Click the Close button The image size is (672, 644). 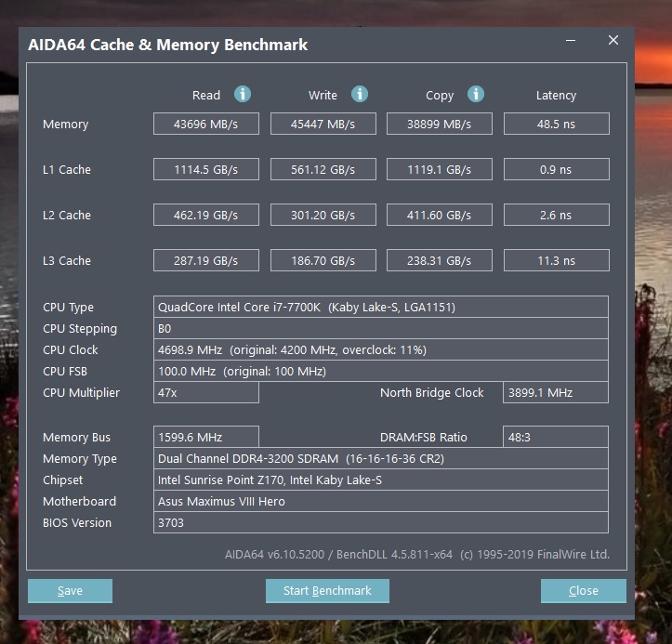click(584, 590)
